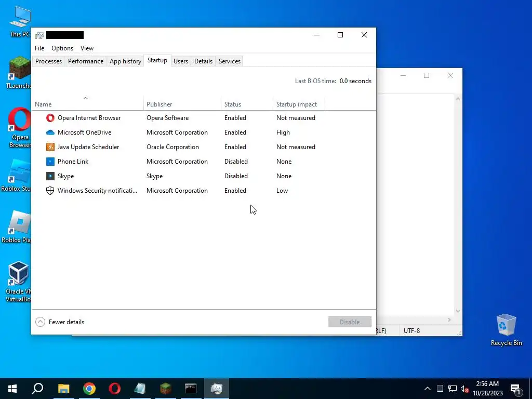Select the Recycle Bin desktop icon
532x399 pixels.
tap(506, 330)
